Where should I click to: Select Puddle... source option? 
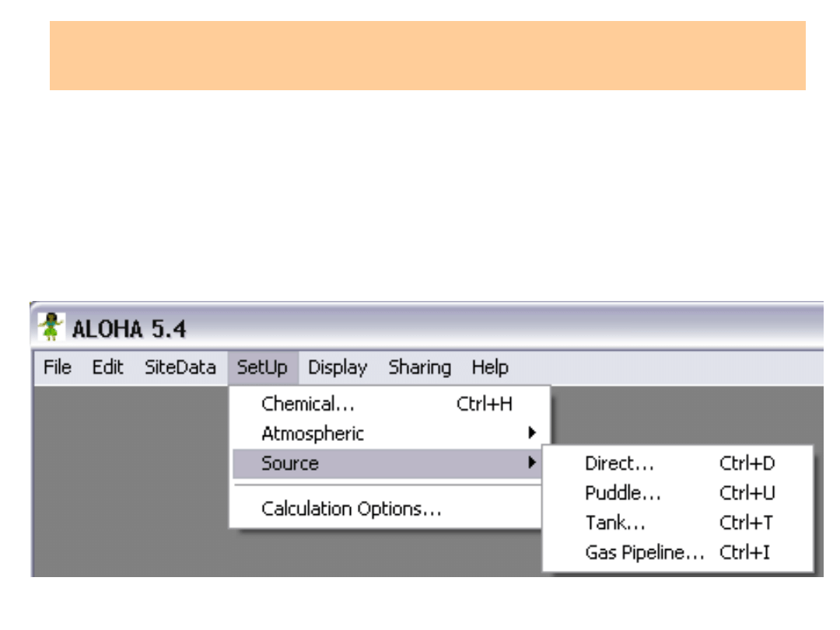(678, 493)
